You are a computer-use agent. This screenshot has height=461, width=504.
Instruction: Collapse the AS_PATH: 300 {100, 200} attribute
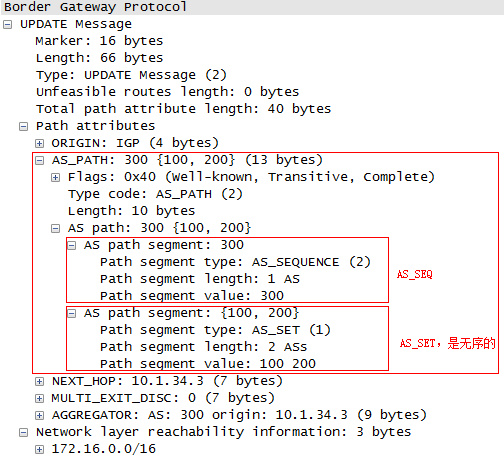[39, 160]
